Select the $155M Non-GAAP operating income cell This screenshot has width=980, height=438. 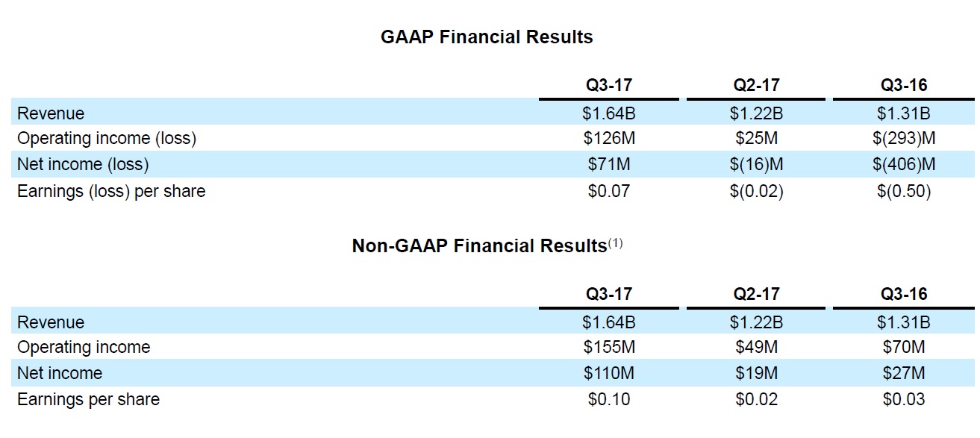point(608,347)
